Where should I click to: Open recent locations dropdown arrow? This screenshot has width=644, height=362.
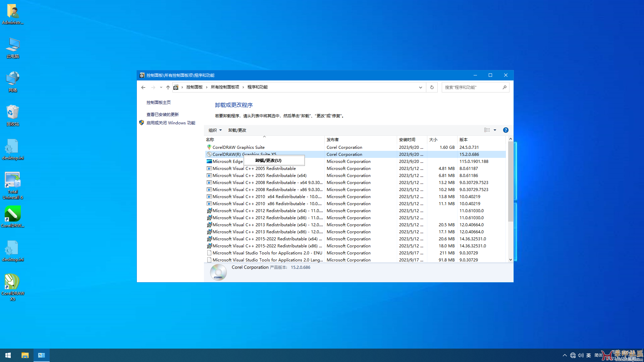tap(161, 87)
